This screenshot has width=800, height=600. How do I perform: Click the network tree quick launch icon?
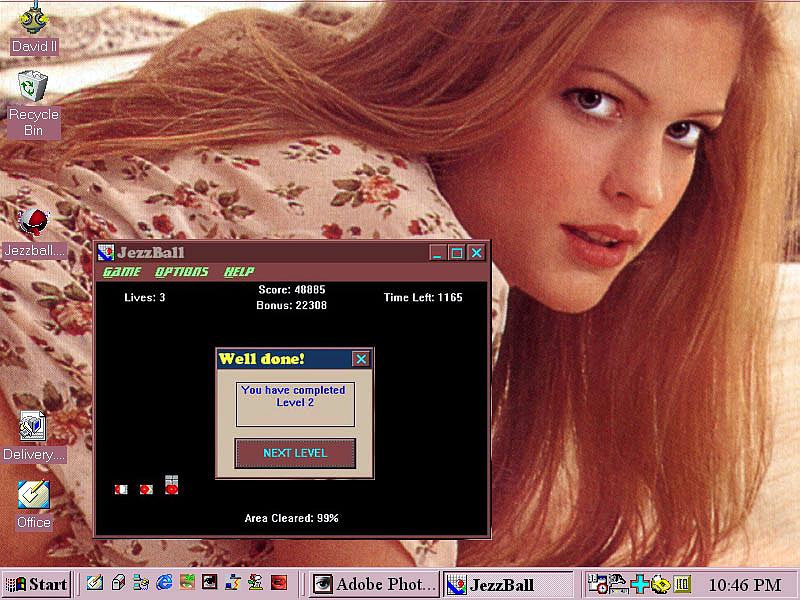(x=141, y=583)
